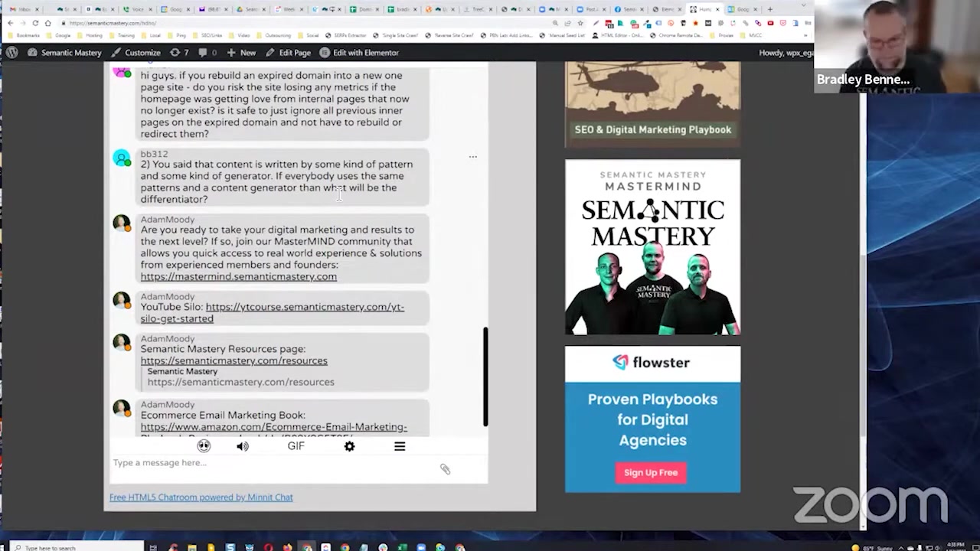Open the three-dot options on bb312 message
This screenshot has width=980, height=551.
pyautogui.click(x=472, y=157)
